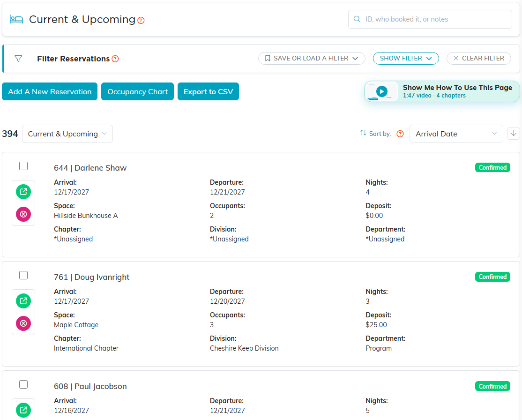Click the search magnifier icon
Screen dimensions: 522x420
pyautogui.click(x=357, y=19)
